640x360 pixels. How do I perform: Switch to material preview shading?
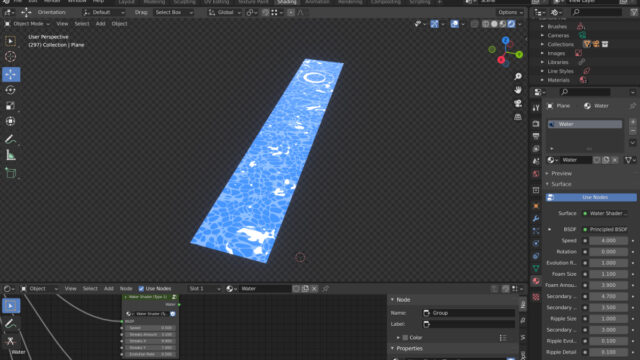point(503,24)
